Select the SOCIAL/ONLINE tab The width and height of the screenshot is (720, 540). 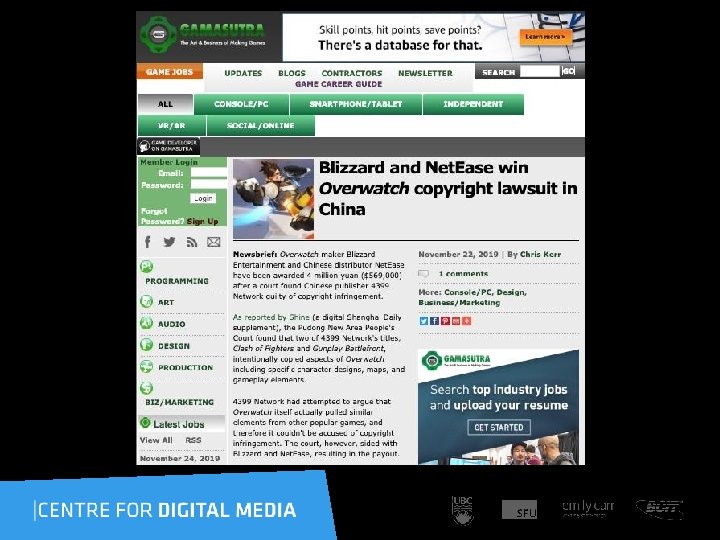point(260,126)
